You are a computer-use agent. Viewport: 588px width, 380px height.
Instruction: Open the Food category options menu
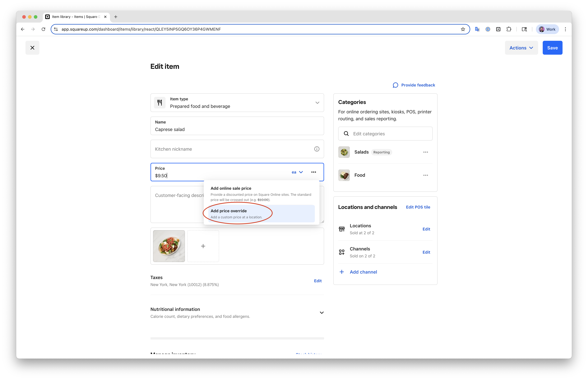(426, 175)
